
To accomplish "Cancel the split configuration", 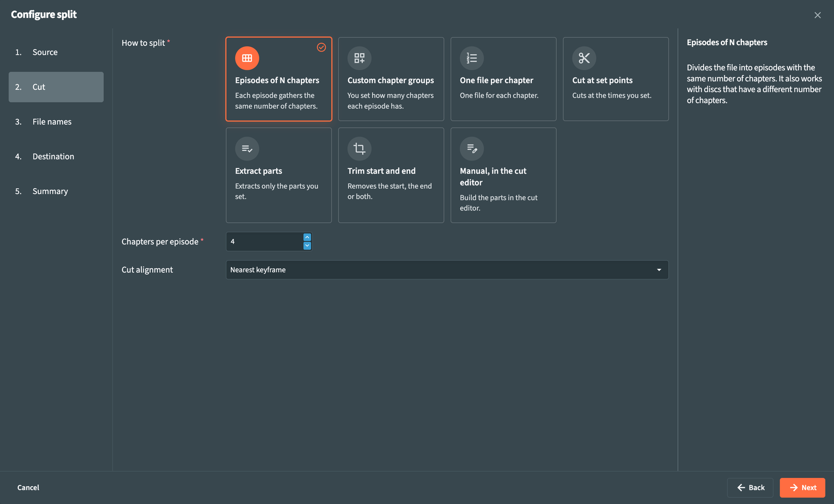I will coord(28,488).
